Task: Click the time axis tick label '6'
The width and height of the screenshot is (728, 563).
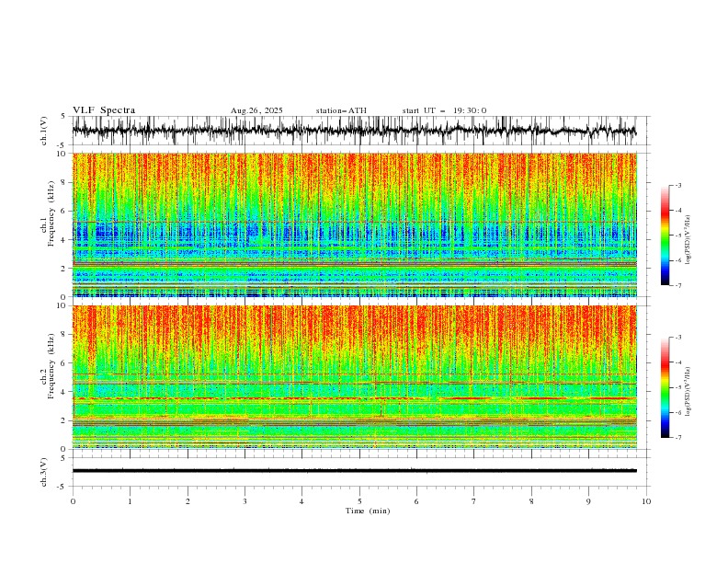Action: pos(416,501)
